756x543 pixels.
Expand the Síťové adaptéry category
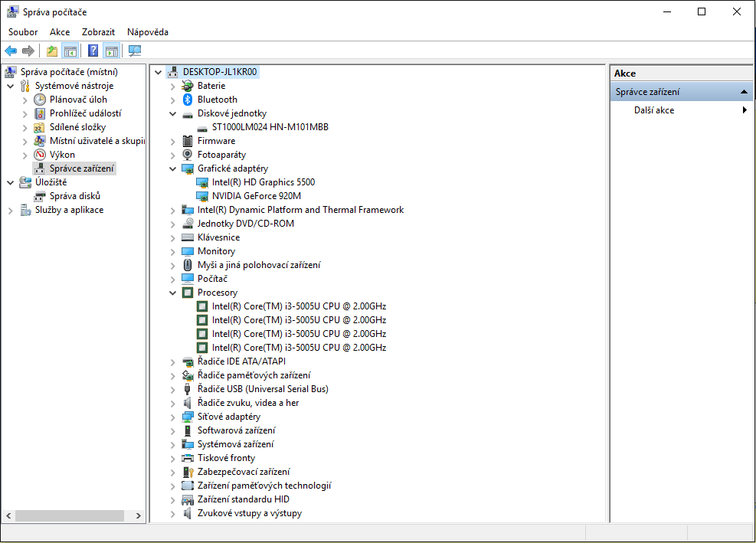173,417
